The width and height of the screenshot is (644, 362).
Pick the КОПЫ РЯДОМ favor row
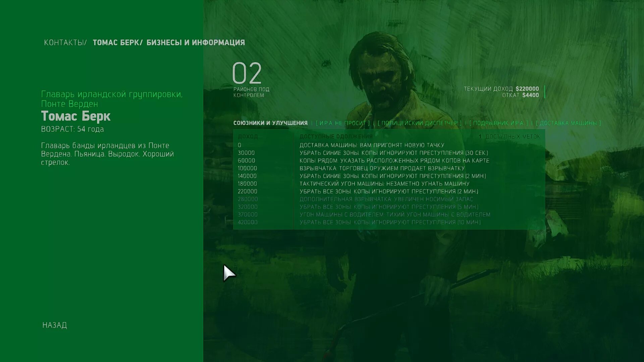394,161
